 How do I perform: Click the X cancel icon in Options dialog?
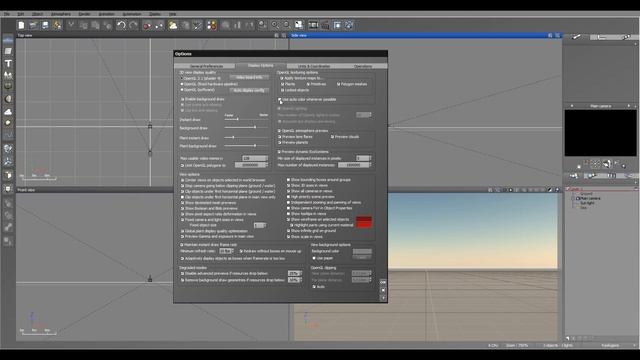pos(383,290)
